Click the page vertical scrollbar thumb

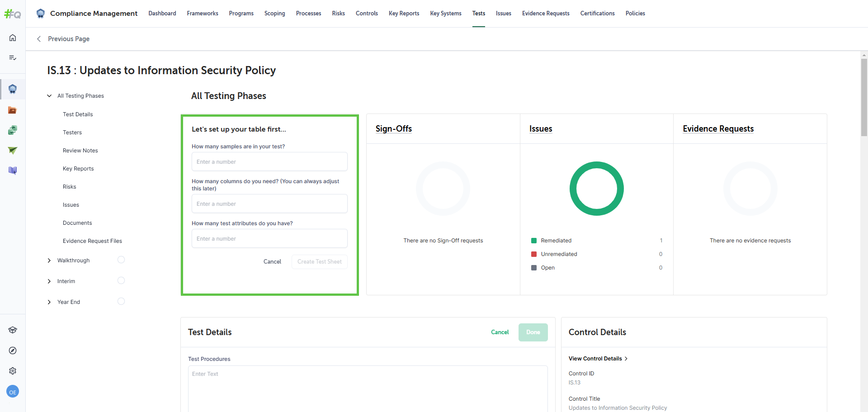pyautogui.click(x=864, y=97)
